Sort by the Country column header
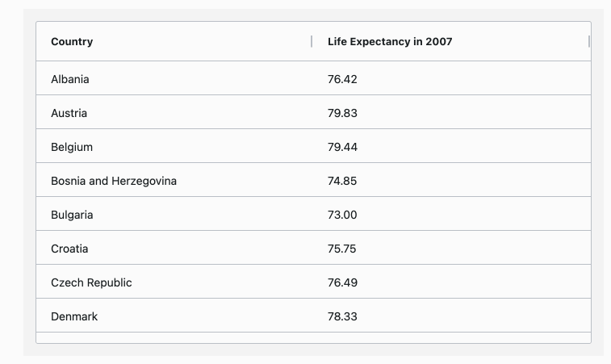The height and width of the screenshot is (364, 611). click(x=72, y=42)
